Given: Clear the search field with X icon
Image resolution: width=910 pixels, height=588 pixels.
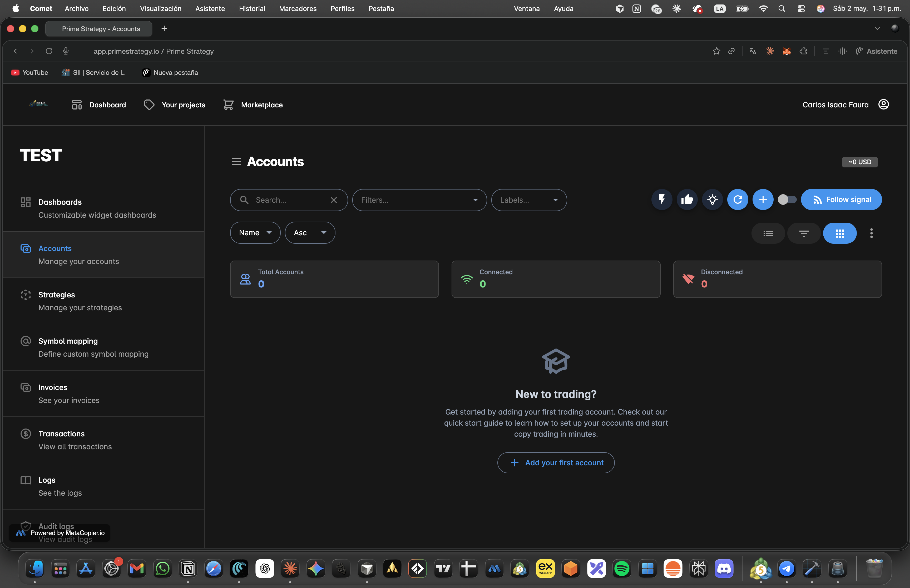Looking at the screenshot, I should point(334,200).
